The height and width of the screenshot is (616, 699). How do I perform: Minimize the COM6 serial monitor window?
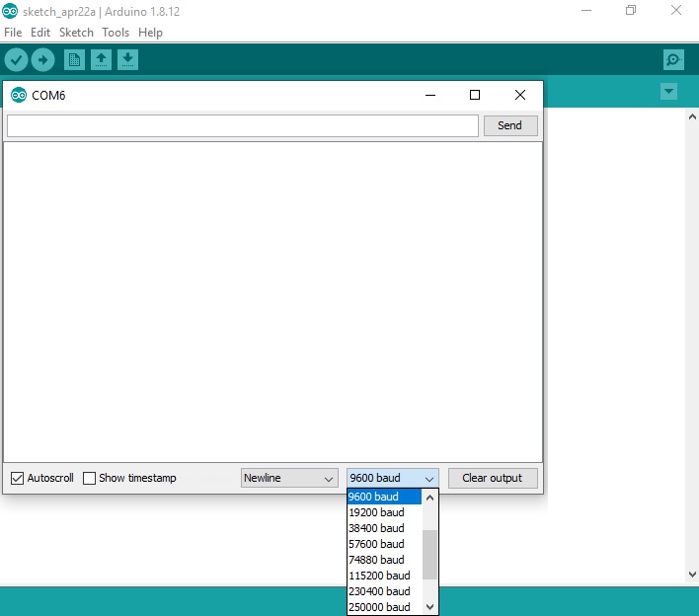430,95
